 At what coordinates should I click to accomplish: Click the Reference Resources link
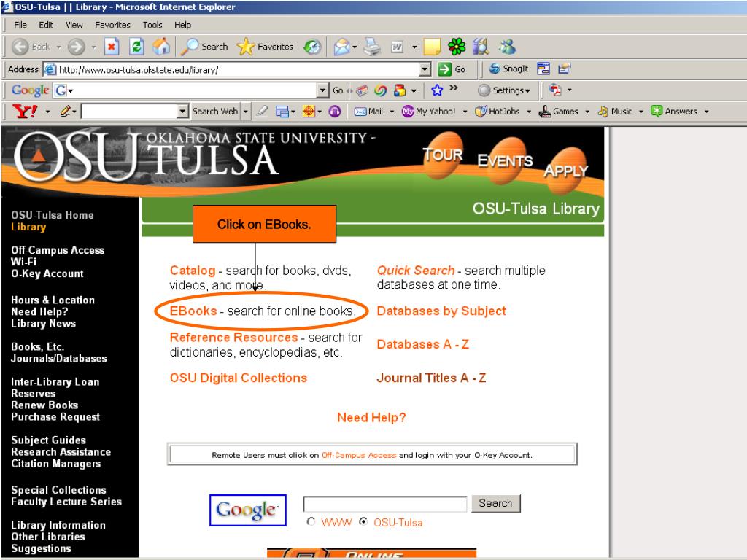pos(233,338)
